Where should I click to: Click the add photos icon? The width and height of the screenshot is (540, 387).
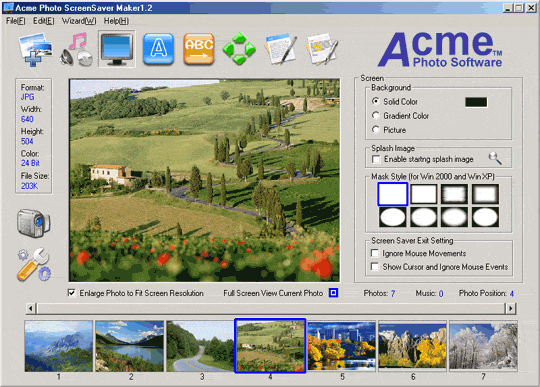[35, 49]
